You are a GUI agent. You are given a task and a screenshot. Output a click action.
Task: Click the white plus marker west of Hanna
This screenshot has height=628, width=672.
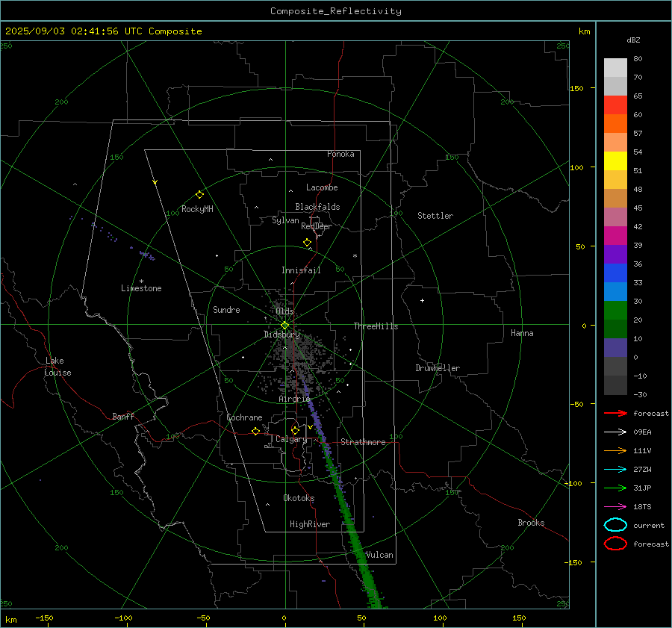422,300
